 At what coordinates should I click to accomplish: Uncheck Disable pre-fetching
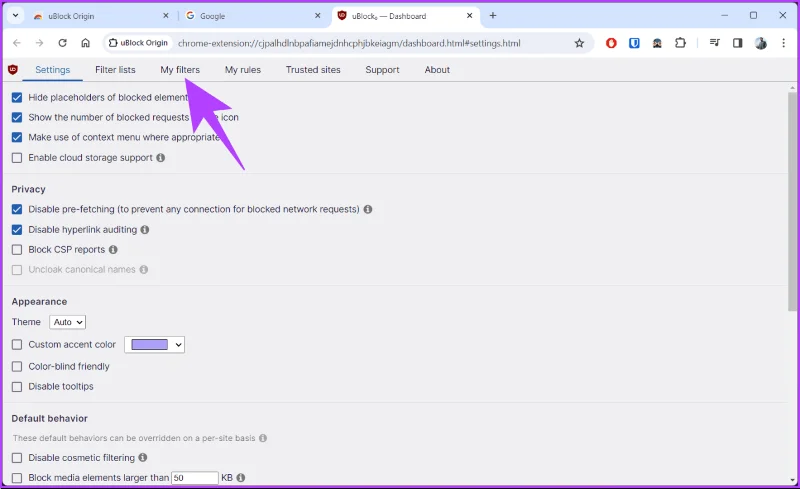point(17,209)
